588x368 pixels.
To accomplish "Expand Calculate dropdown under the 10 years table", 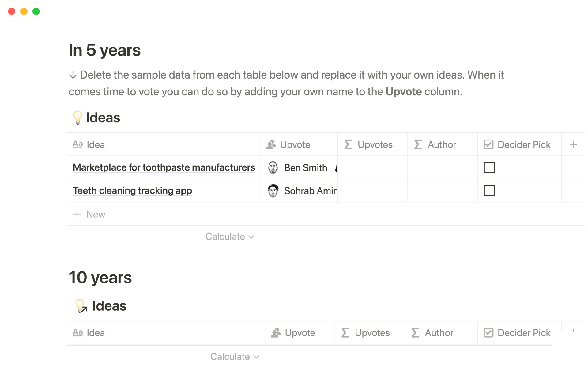I will click(x=235, y=357).
